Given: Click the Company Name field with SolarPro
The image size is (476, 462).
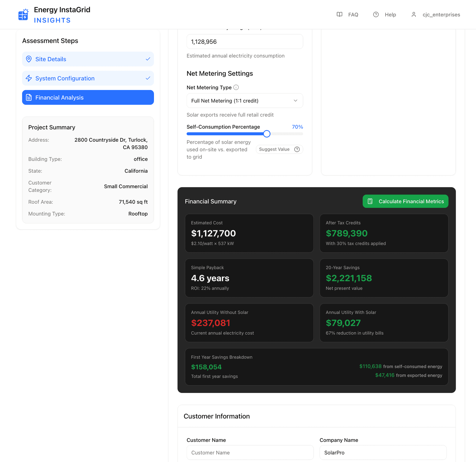Looking at the screenshot, I should (x=383, y=452).
